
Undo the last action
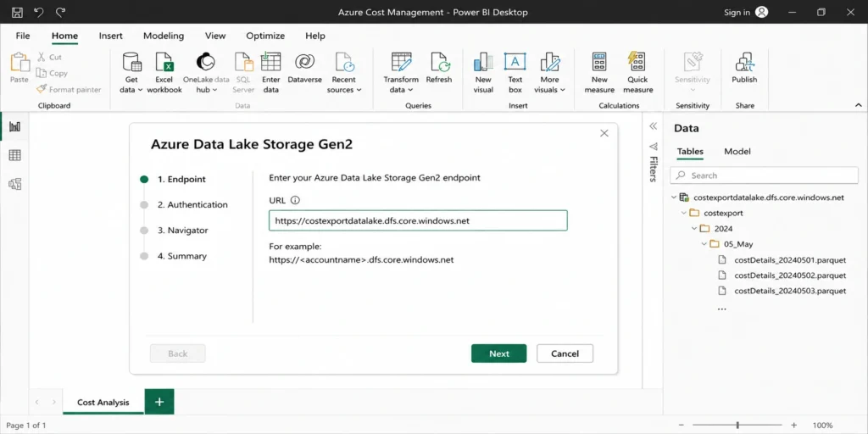click(x=39, y=12)
